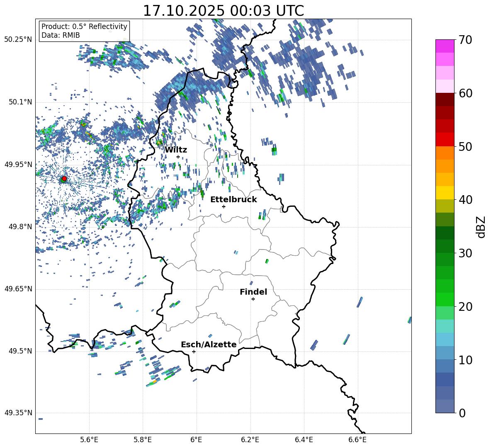
Task: Click the 49.5°N latitude label
Action: [x=20, y=351]
